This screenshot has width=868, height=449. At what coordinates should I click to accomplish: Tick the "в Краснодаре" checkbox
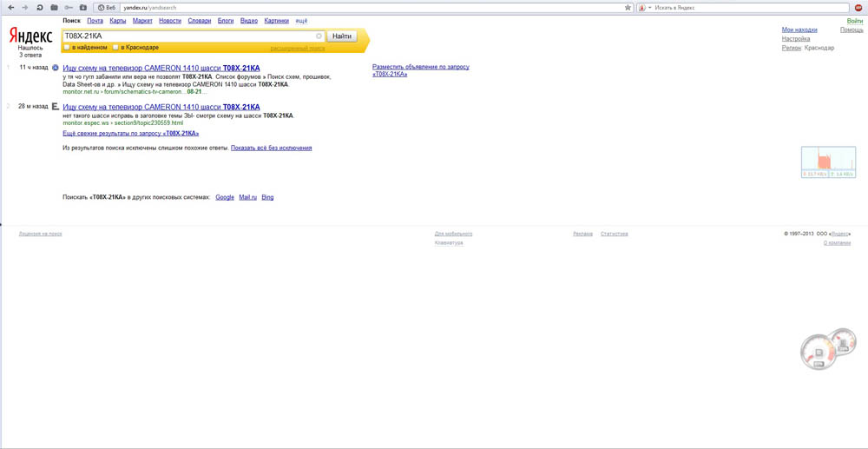coord(115,48)
